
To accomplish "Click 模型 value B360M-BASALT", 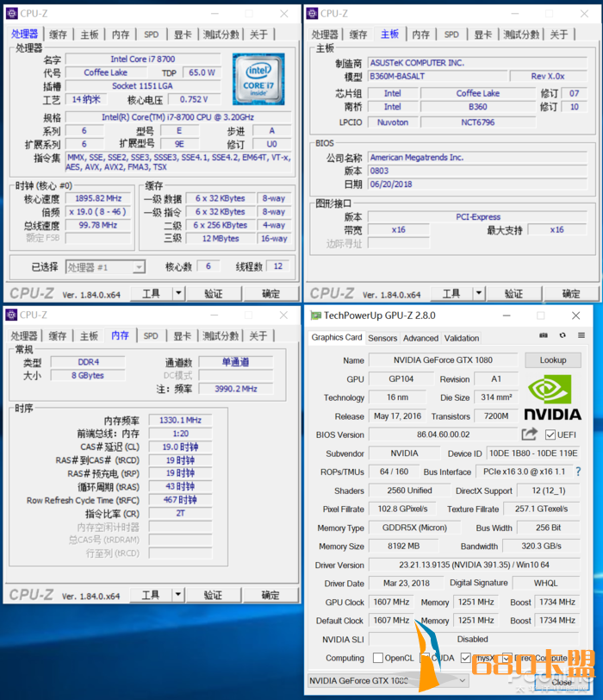I will point(438,77).
